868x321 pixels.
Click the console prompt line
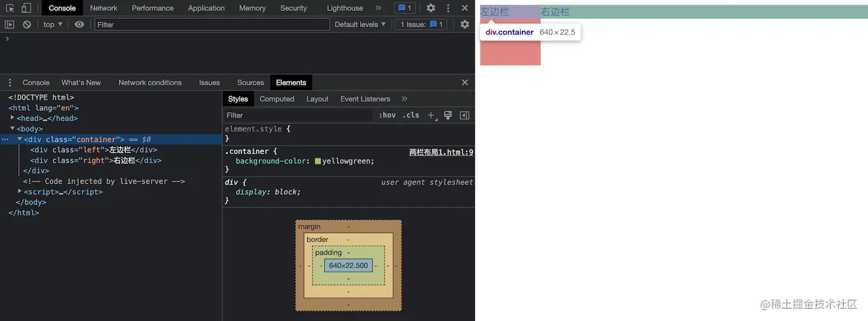238,39
